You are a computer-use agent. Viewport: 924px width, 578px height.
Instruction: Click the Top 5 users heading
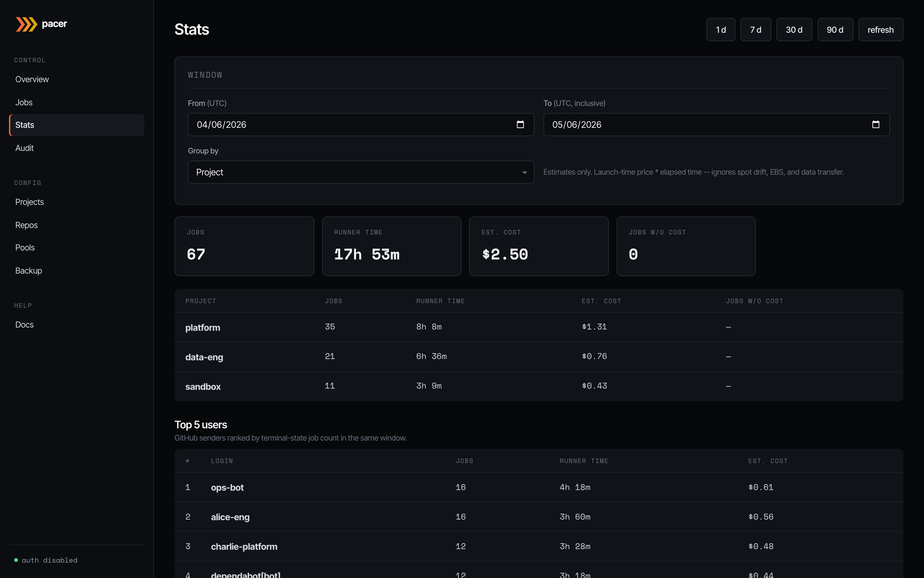click(201, 425)
